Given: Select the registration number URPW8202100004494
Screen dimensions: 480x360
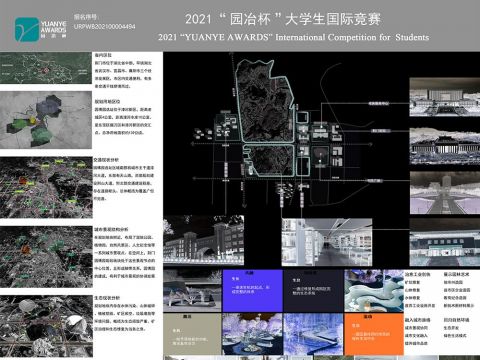Looking at the screenshot, I should (104, 26).
